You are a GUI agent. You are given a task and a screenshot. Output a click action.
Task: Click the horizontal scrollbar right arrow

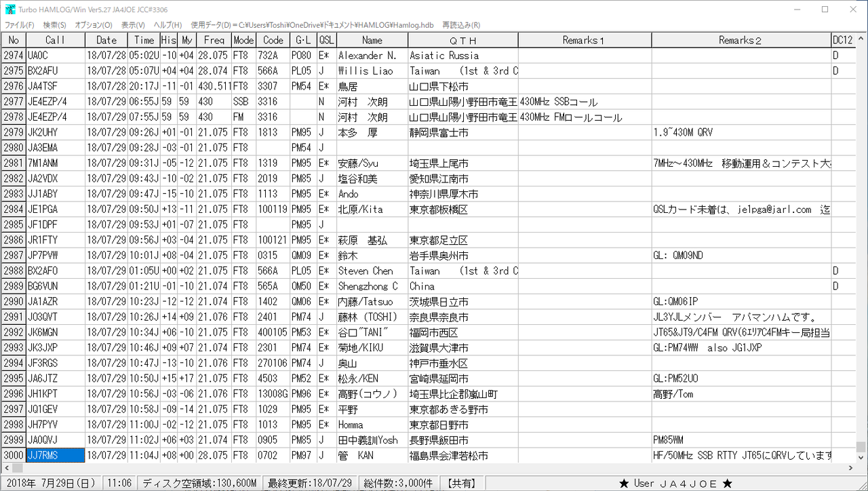(x=850, y=468)
